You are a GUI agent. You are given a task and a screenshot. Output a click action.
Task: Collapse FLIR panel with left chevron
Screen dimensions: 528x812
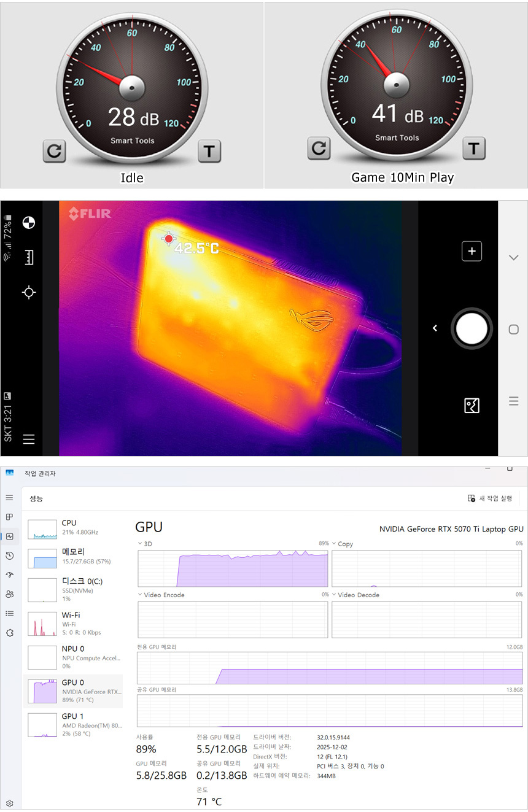[x=435, y=328]
